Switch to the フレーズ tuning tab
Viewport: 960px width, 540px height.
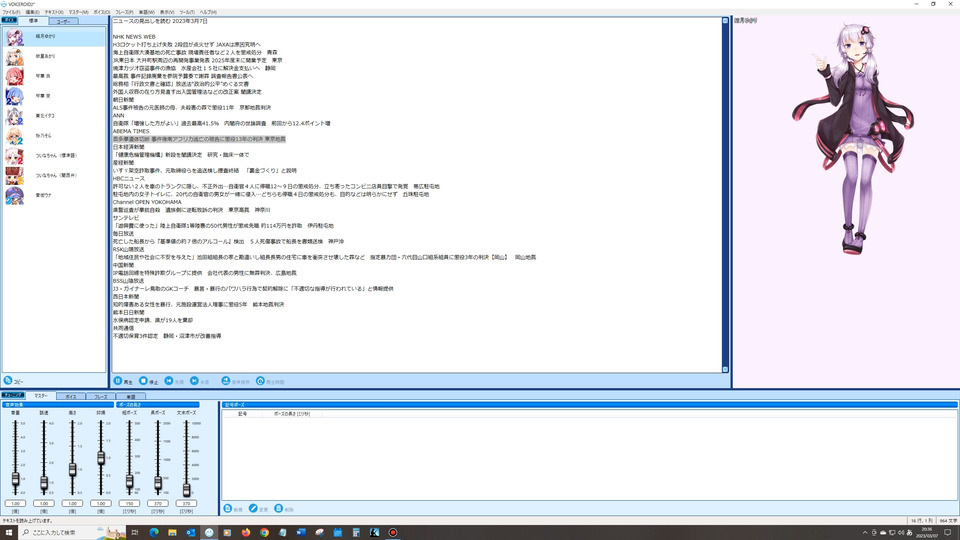tap(100, 397)
